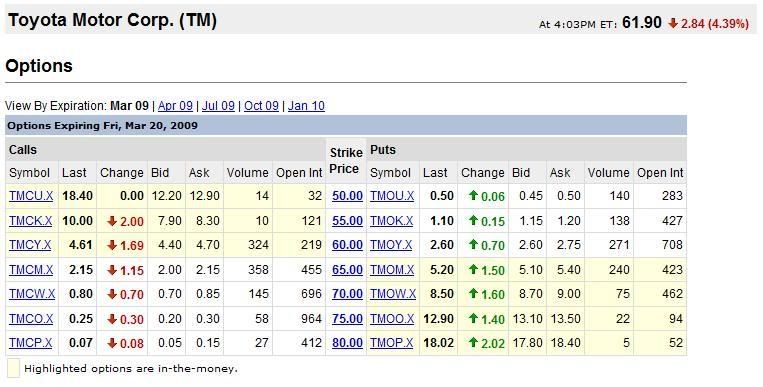Click open interest 964 for TMCO.X
Image resolution: width=763 pixels, height=387 pixels.
[x=311, y=319]
